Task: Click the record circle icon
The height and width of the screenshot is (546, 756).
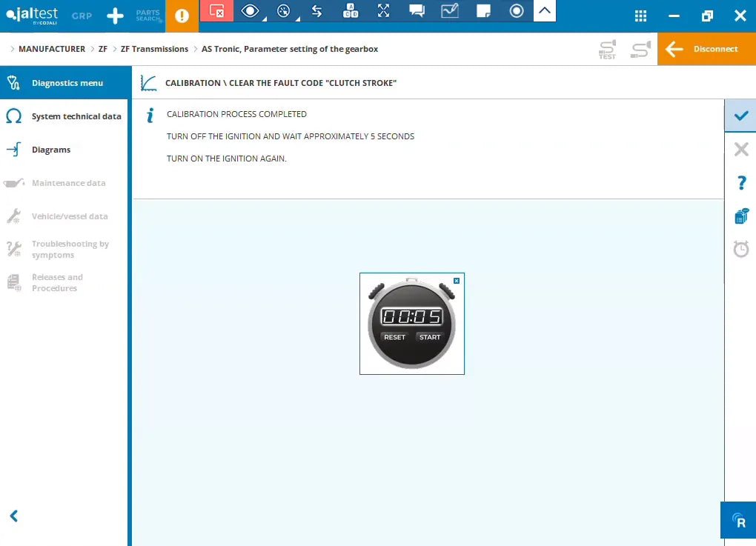Action: tap(517, 11)
